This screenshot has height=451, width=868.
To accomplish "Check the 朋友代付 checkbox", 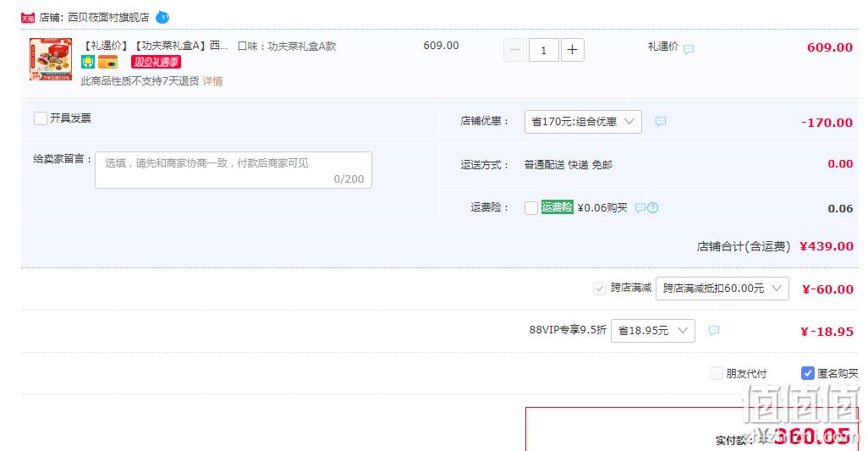I will tap(717, 373).
